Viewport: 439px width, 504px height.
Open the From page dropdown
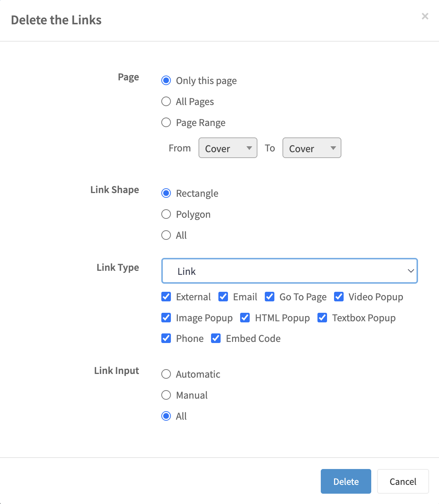tap(228, 148)
